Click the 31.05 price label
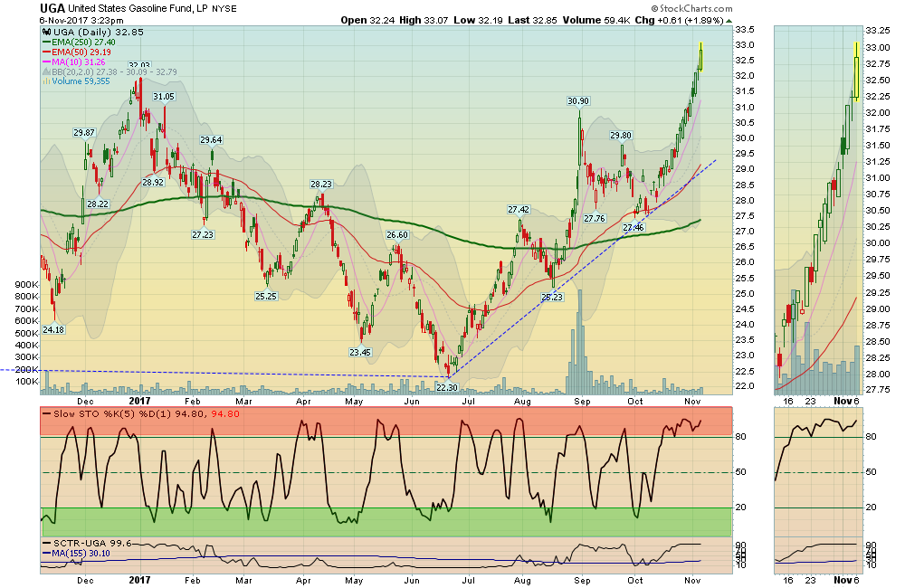This screenshot has width=905, height=588. coord(163,97)
